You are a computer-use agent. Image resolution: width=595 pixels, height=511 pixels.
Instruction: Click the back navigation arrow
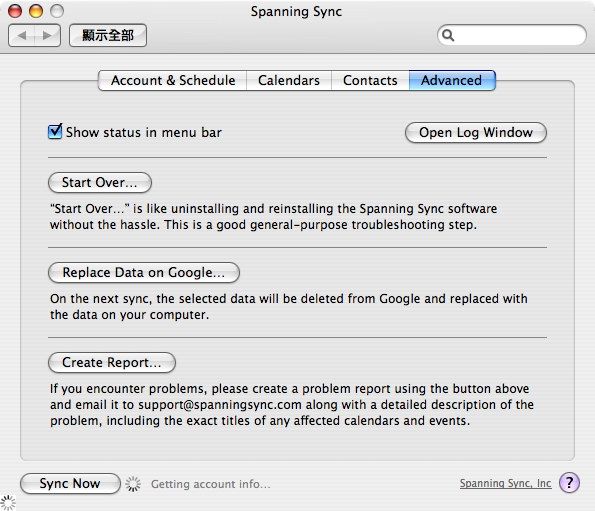pos(22,35)
